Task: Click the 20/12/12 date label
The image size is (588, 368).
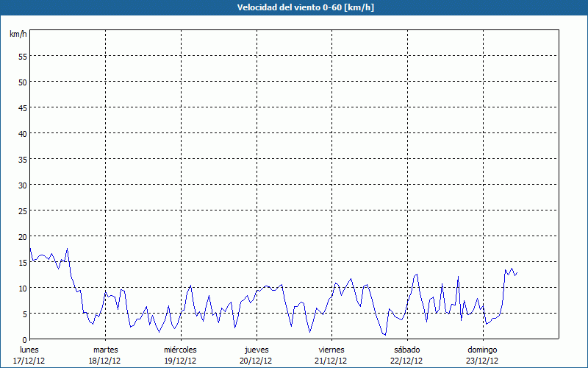Action: pyautogui.click(x=257, y=361)
